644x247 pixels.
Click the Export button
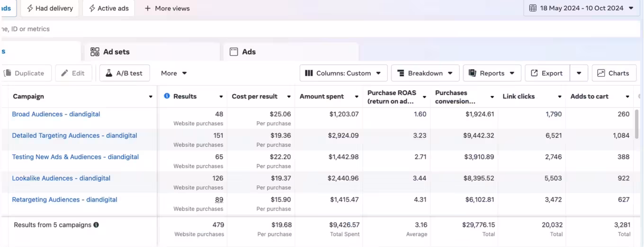point(547,73)
